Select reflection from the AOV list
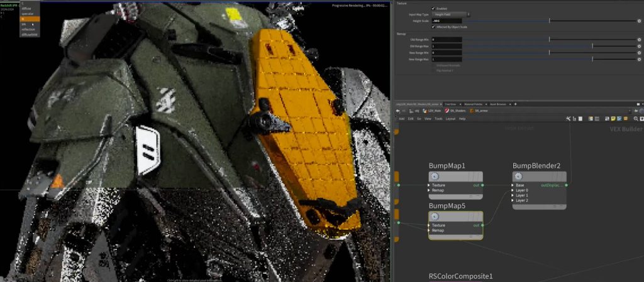This screenshot has height=282, width=644. 28,29
